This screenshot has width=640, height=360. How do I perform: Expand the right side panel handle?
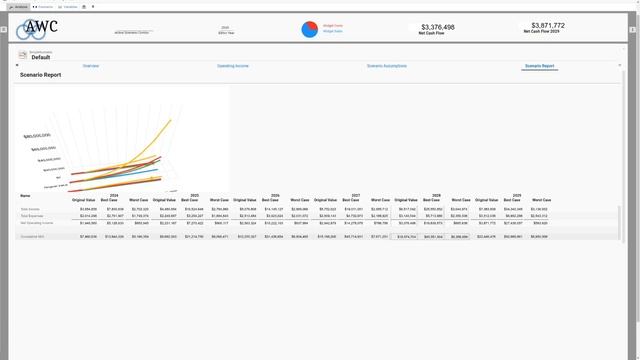633,29
